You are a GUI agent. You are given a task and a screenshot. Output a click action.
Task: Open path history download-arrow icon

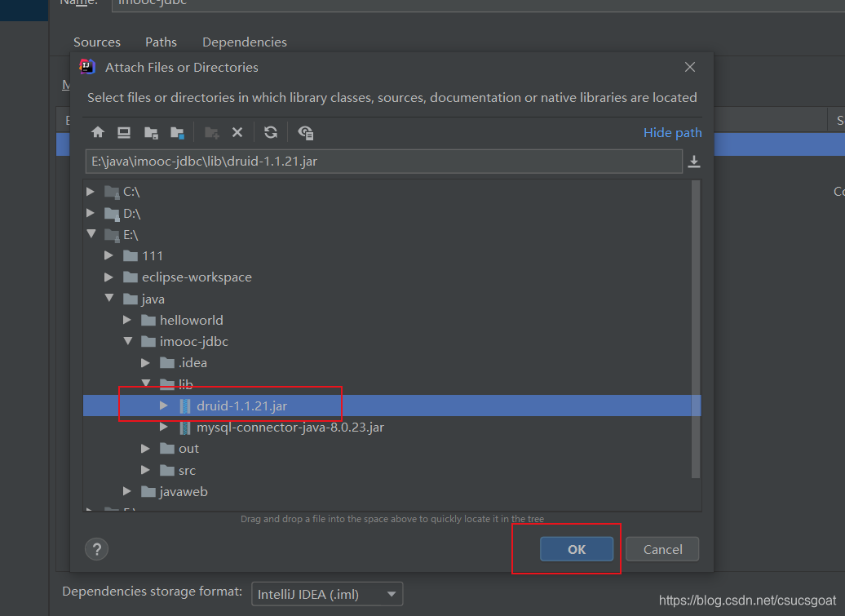coord(694,162)
